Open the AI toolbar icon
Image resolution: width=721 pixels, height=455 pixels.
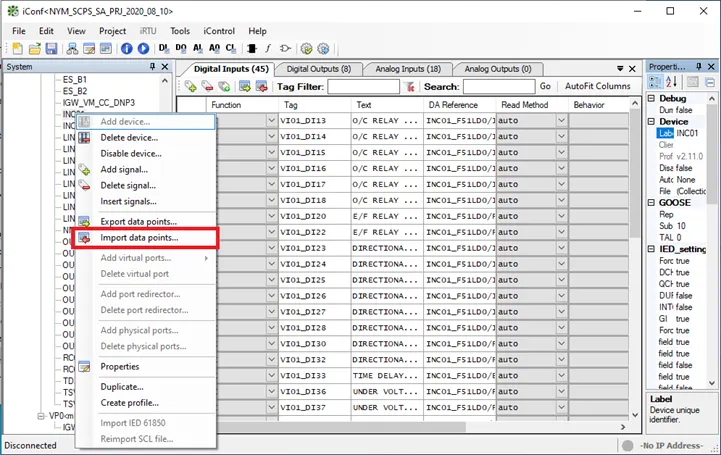click(x=197, y=48)
